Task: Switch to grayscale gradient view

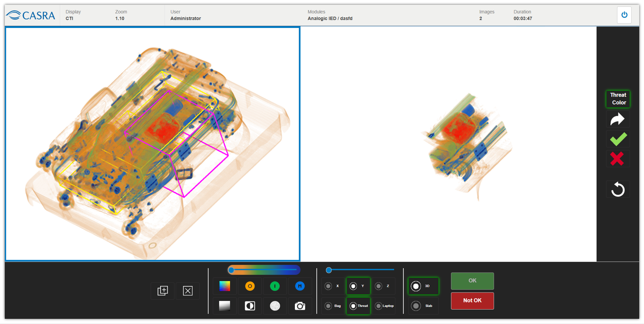Action: [225, 306]
